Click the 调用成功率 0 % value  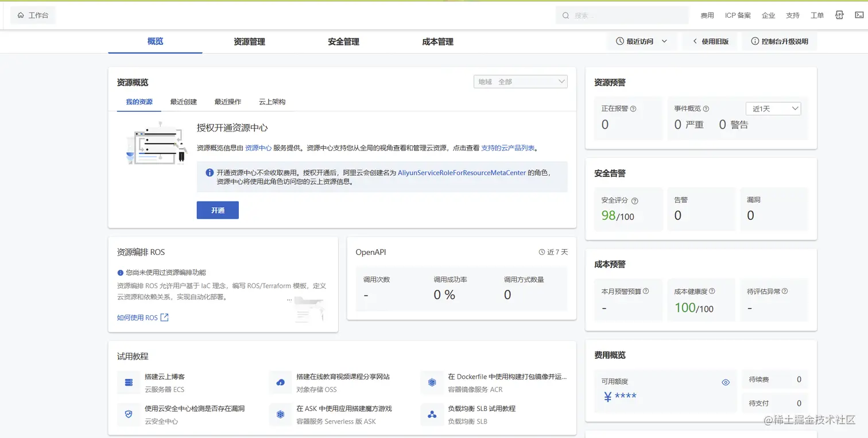click(x=444, y=295)
